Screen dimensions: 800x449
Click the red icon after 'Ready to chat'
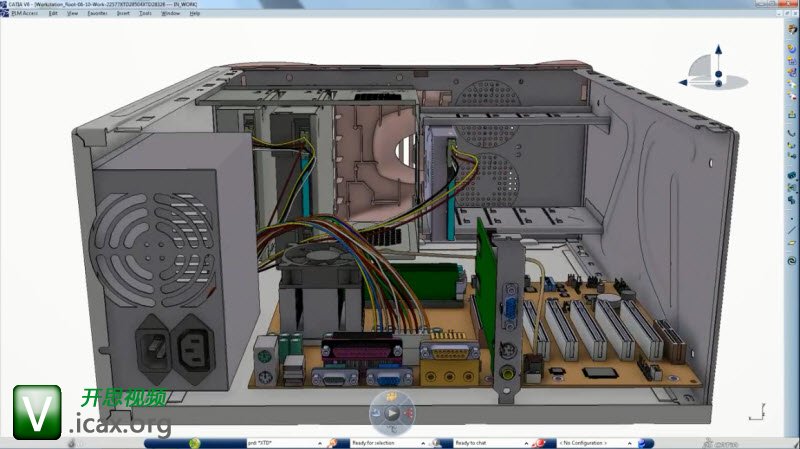(x=540, y=442)
